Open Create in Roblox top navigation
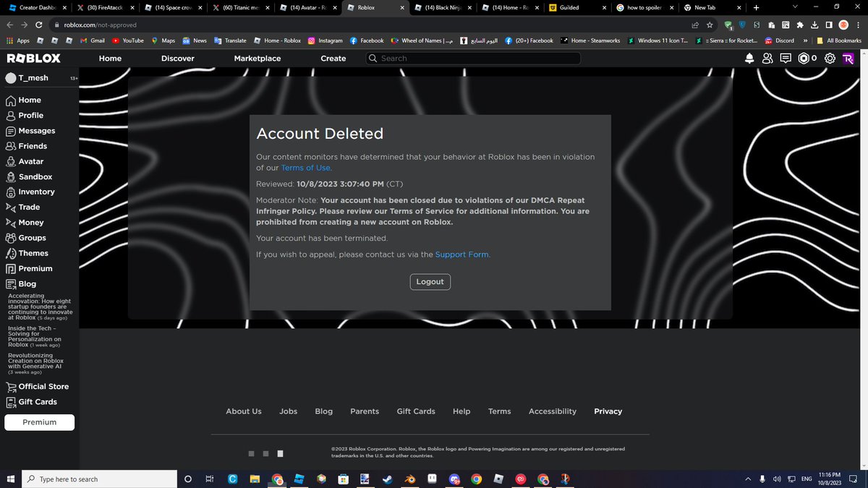The height and width of the screenshot is (488, 868). (x=333, y=59)
